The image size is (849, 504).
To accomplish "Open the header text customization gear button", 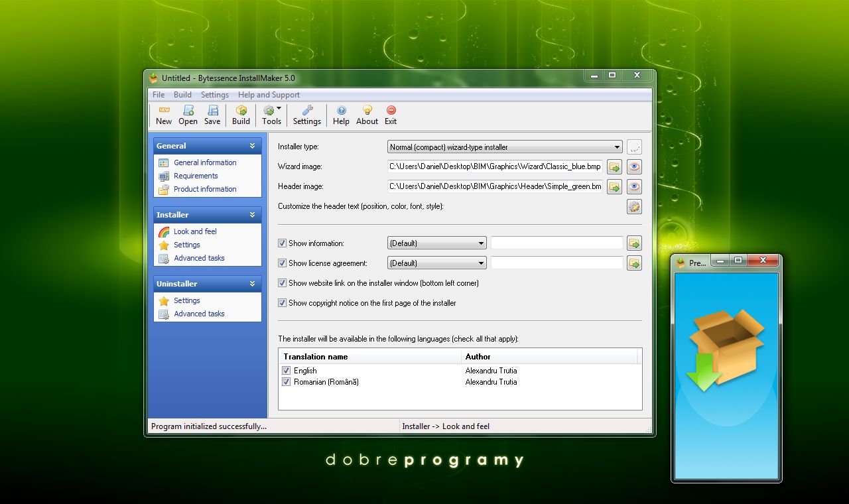I will tap(634, 207).
